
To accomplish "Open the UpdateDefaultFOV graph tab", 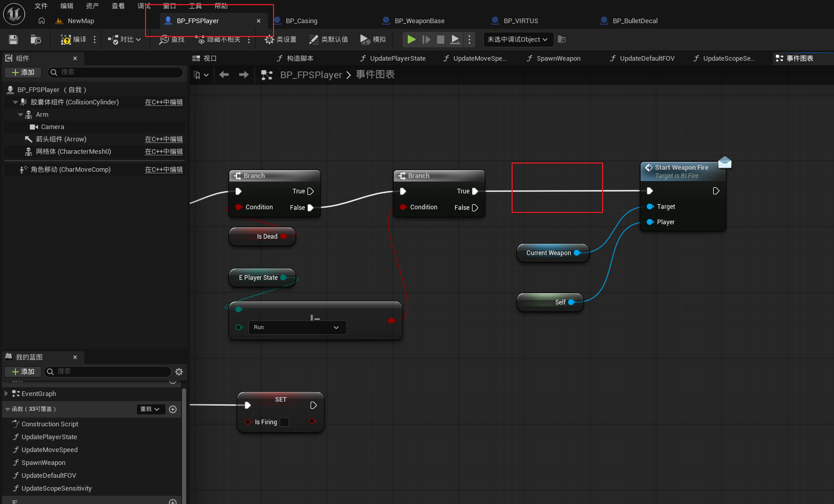I will 642,59.
